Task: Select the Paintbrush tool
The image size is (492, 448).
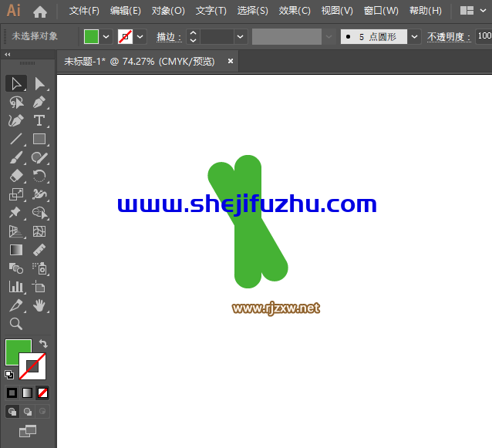Action: point(16,157)
